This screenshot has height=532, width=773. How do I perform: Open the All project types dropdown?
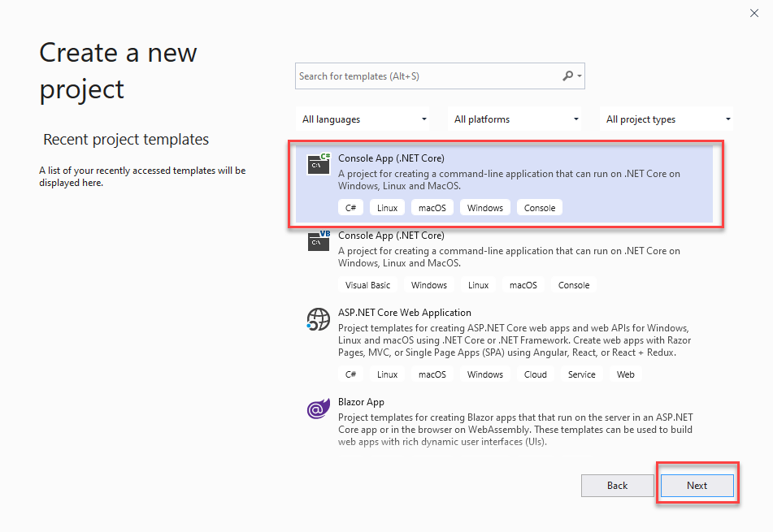667,119
